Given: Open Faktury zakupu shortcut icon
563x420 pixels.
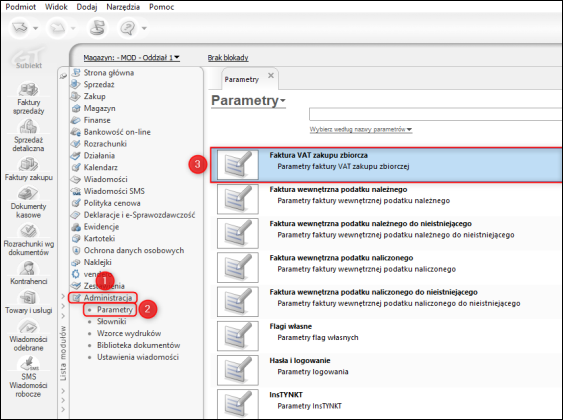Looking at the screenshot, I should (x=28, y=165).
